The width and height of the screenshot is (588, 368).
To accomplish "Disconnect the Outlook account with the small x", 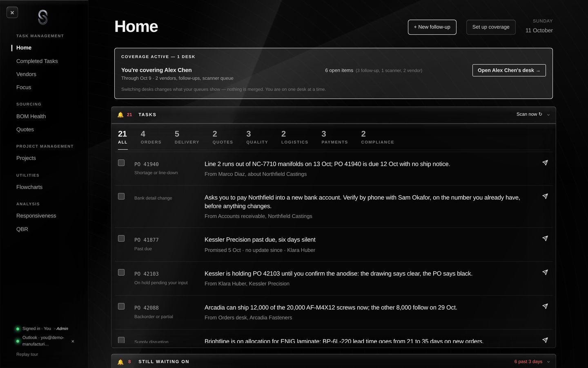I will pos(73,341).
